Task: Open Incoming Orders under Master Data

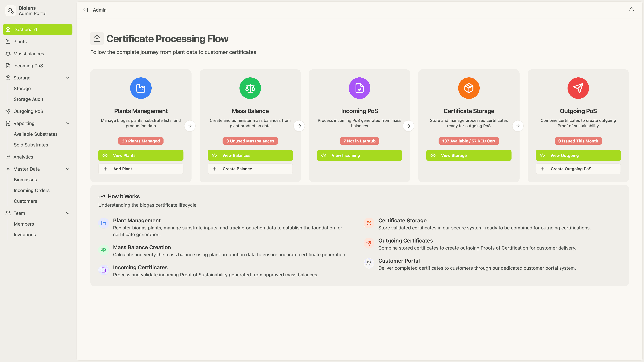Action: tap(32, 190)
